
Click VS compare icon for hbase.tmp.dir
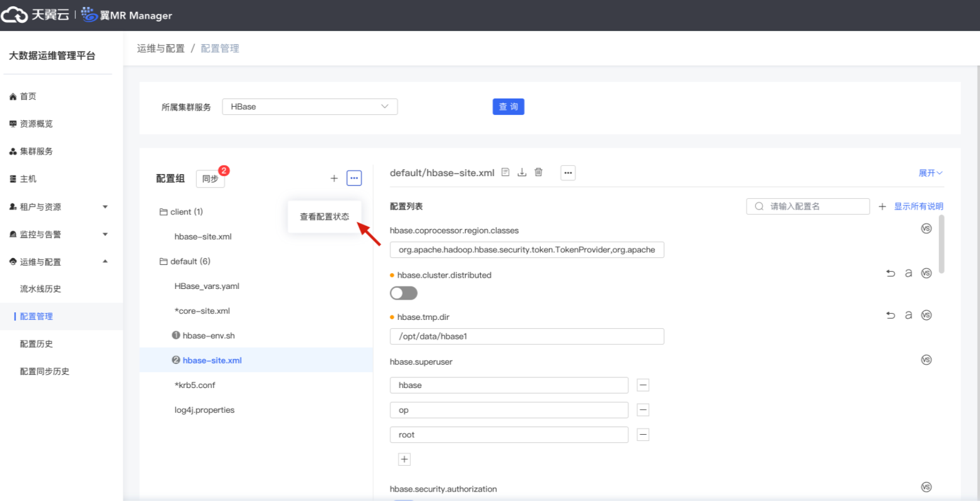[926, 315]
